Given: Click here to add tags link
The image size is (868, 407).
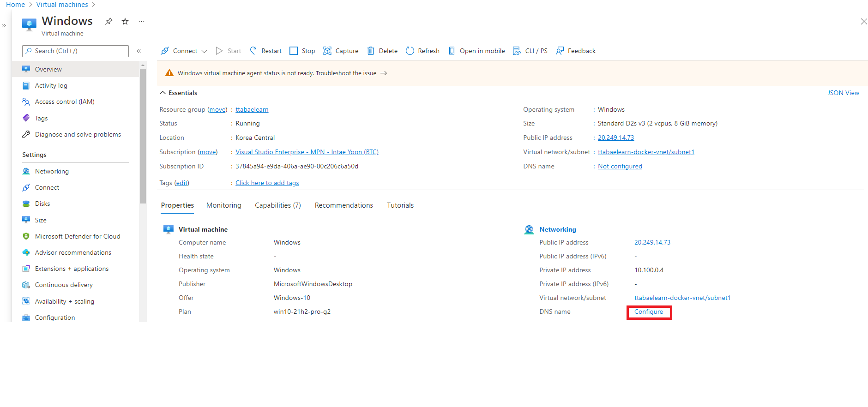Looking at the screenshot, I should coord(267,183).
